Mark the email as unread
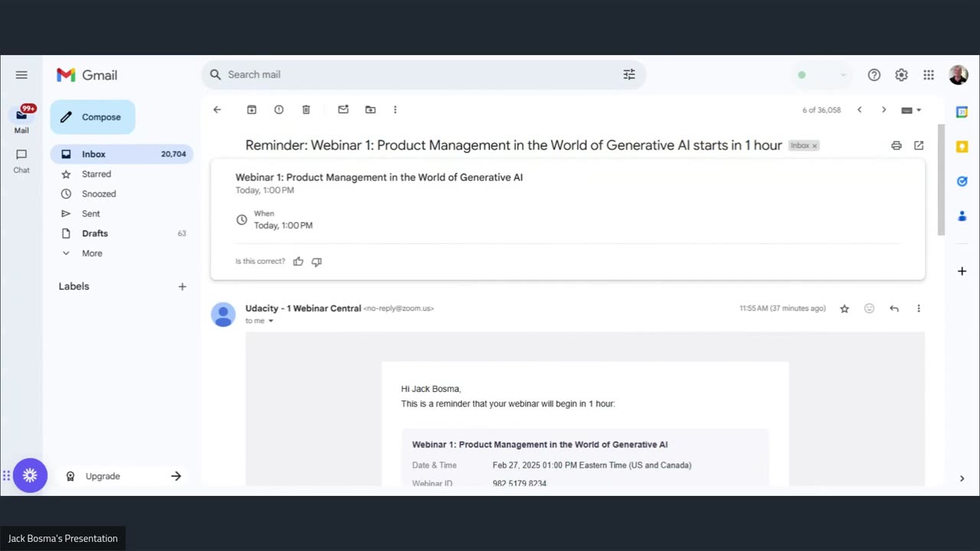This screenshot has width=980, height=551. 343,109
